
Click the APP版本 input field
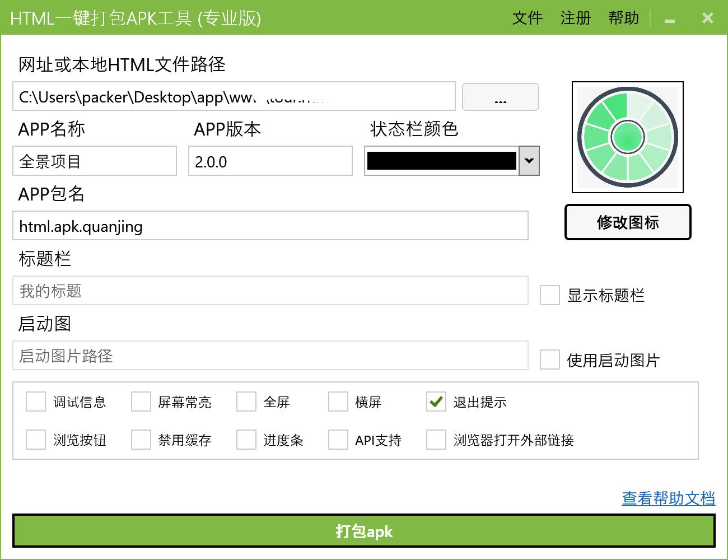tap(270, 161)
